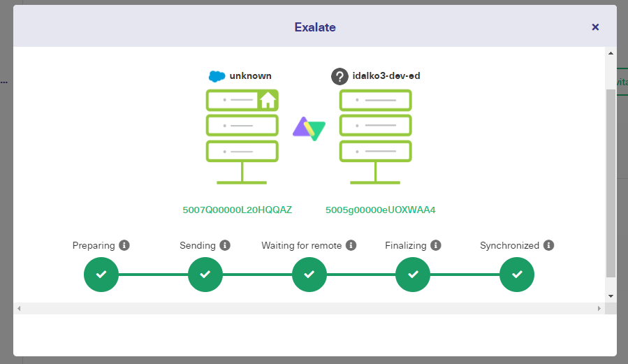This screenshot has width=628, height=364.
Task: Click the 'idalko3-dev-ed' instance name
Action: point(386,75)
